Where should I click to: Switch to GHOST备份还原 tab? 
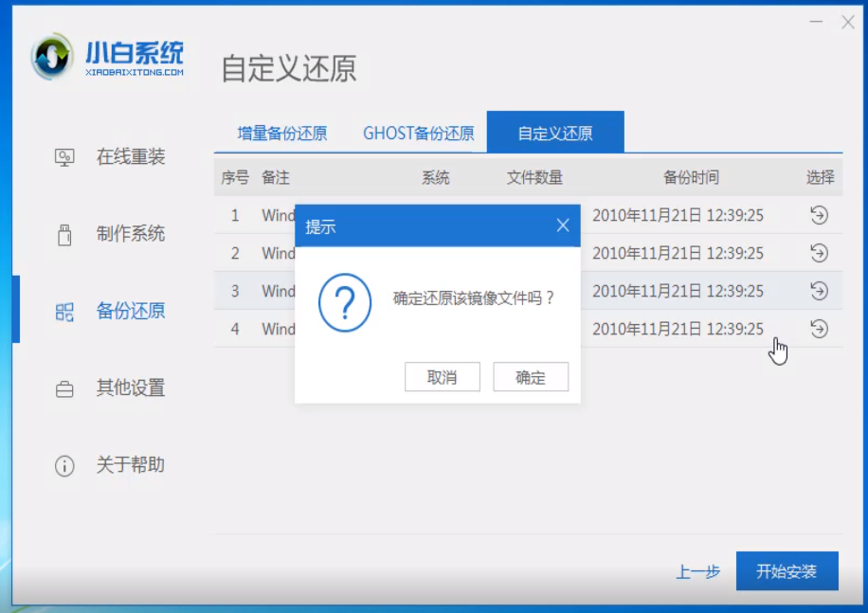coord(418,134)
